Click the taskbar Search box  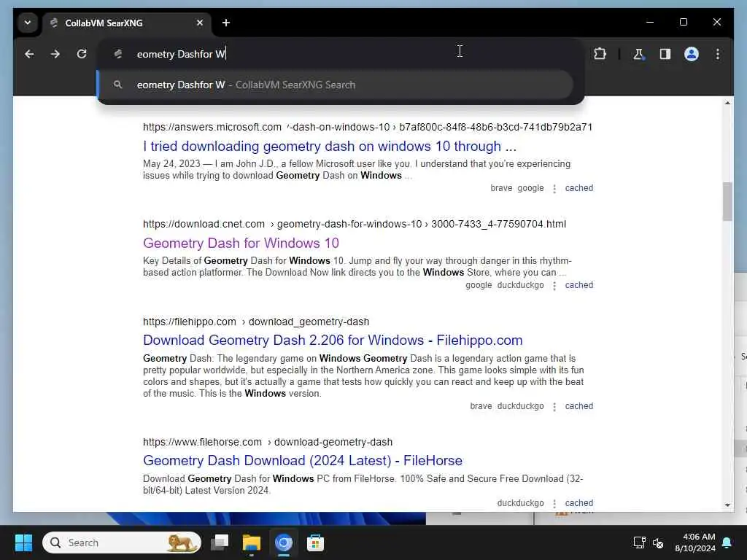coord(122,542)
